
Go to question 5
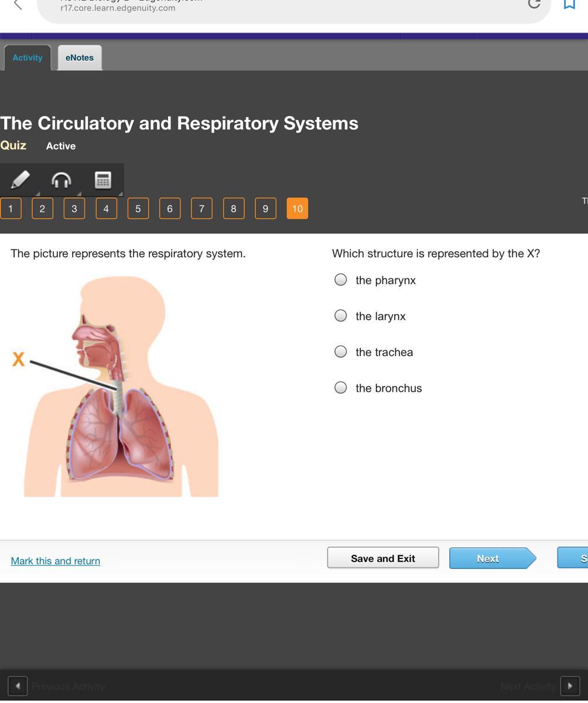point(138,209)
